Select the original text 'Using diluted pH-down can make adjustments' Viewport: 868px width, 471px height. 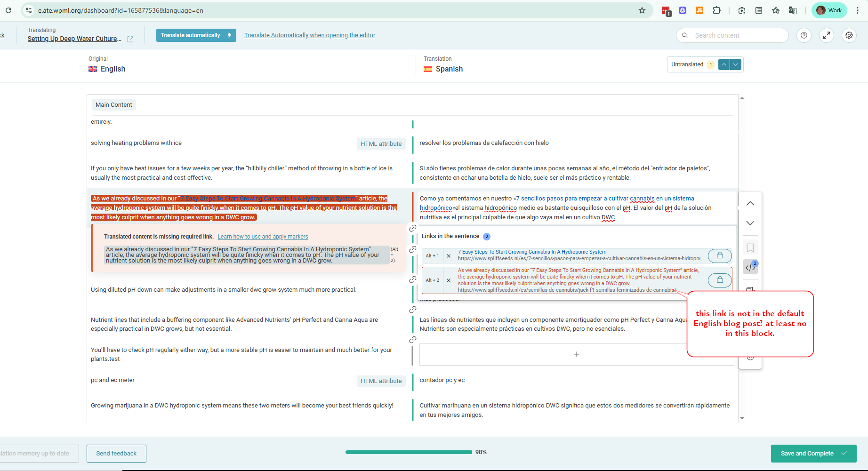[x=224, y=290]
